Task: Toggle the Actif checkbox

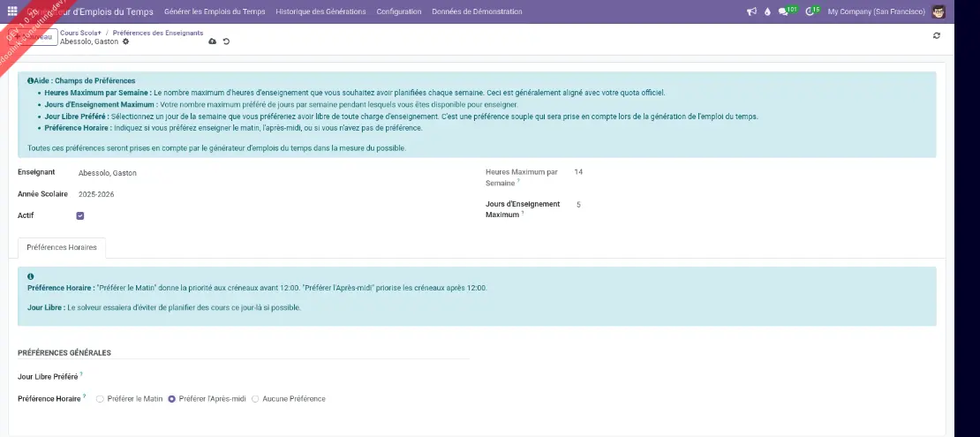Action: [80, 215]
